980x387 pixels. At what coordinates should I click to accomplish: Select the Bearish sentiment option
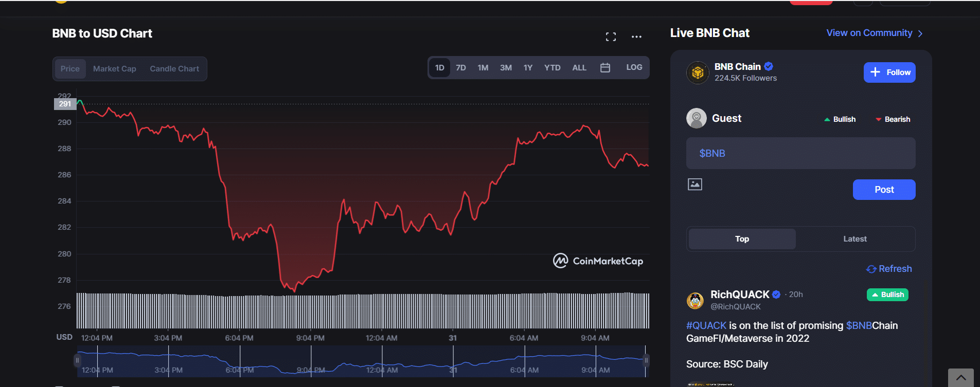click(x=893, y=119)
